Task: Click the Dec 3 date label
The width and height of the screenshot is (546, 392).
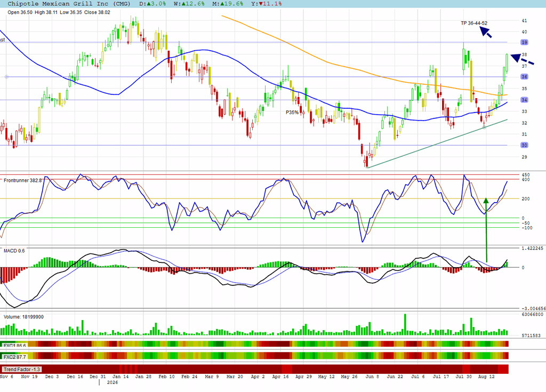Action: pos(52,377)
